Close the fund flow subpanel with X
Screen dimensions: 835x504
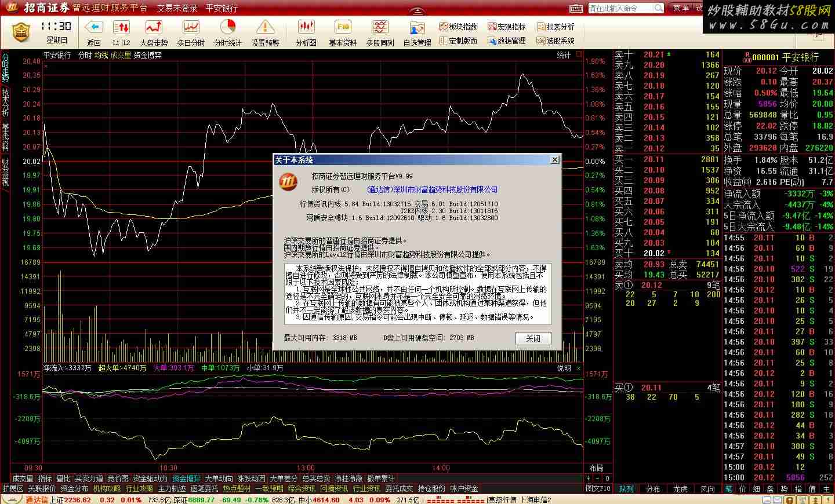[578, 368]
